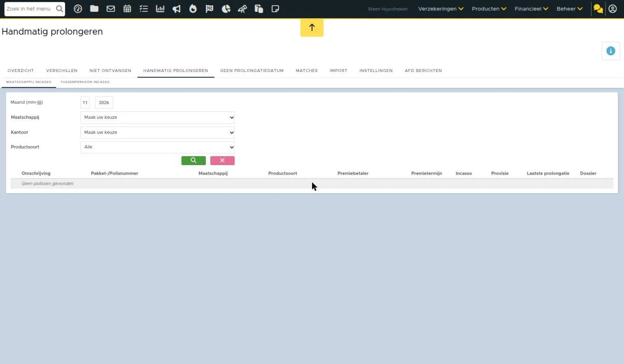Click the yellow up-arrow button
The height and width of the screenshot is (364, 624).
click(312, 28)
